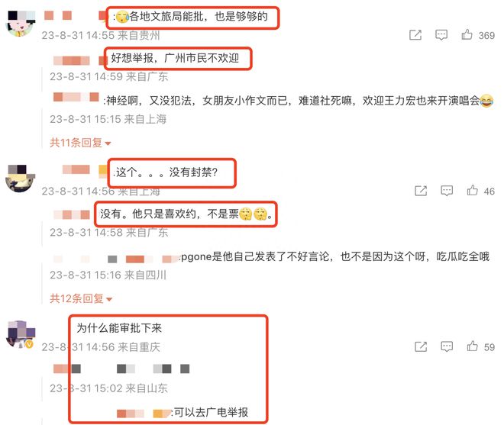Reply to the comment posted from 贵州
The height and width of the screenshot is (425, 504).
click(x=441, y=34)
